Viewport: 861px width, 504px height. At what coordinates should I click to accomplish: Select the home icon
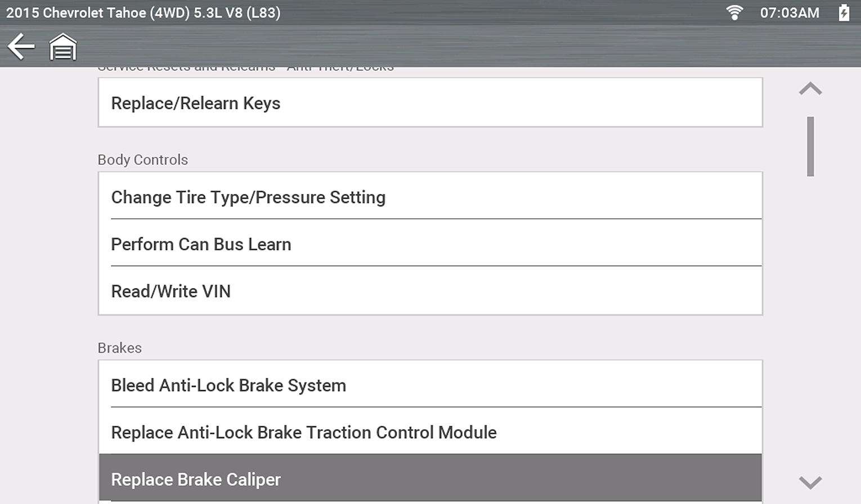(x=62, y=47)
